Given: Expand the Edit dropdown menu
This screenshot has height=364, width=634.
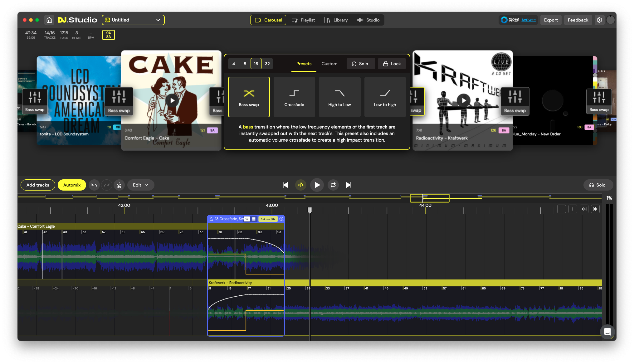Looking at the screenshot, I should pos(140,185).
